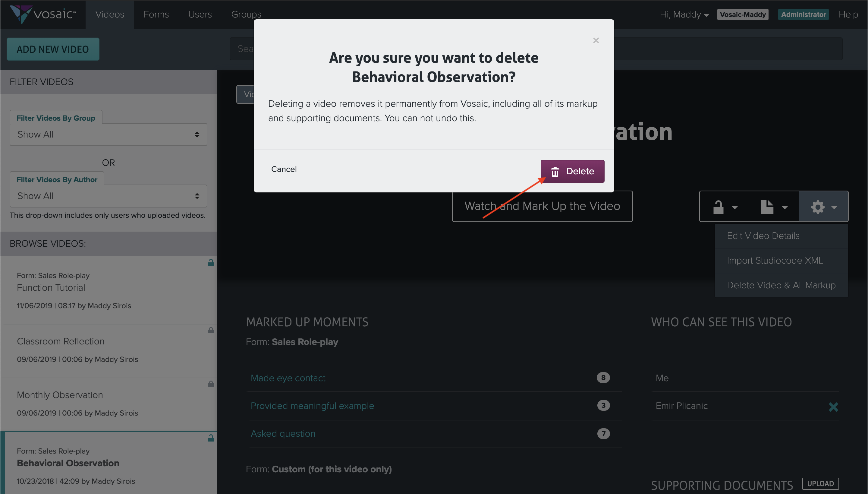Image resolution: width=868 pixels, height=494 pixels.
Task: Click the lock icon on Behavioral Observation
Action: (211, 438)
